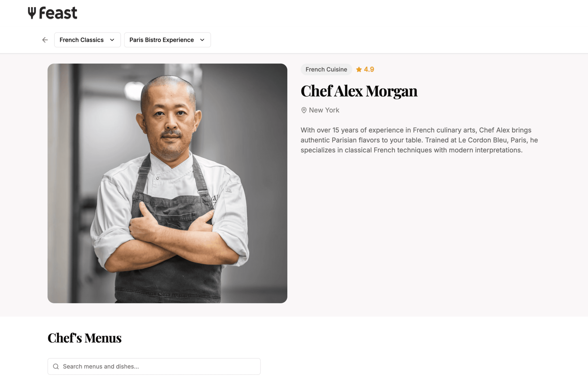Click the chef biography paragraph
The width and height of the screenshot is (588, 378).
coord(419,140)
